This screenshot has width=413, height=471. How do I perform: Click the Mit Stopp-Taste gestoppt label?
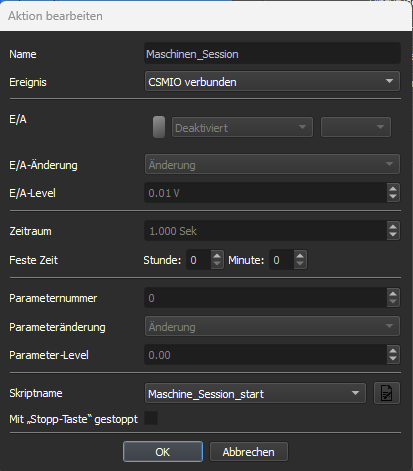click(73, 419)
